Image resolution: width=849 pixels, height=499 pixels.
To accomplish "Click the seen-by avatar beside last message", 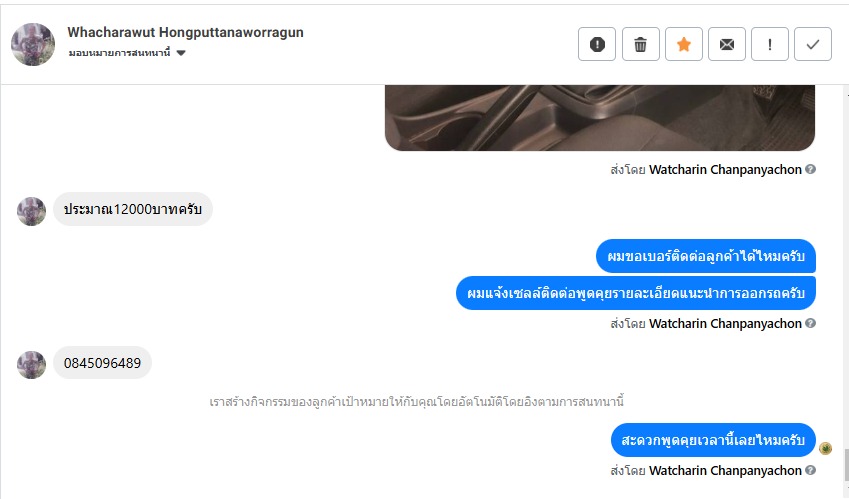I will [826, 448].
